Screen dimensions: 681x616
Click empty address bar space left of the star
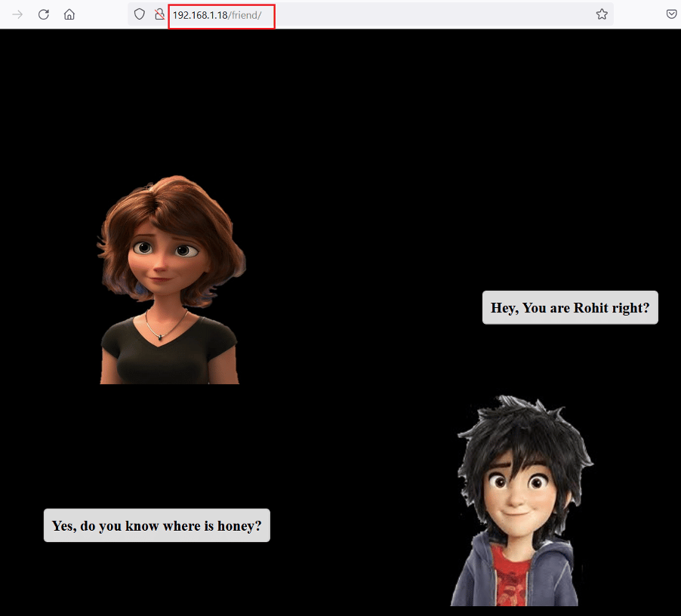(x=453, y=14)
